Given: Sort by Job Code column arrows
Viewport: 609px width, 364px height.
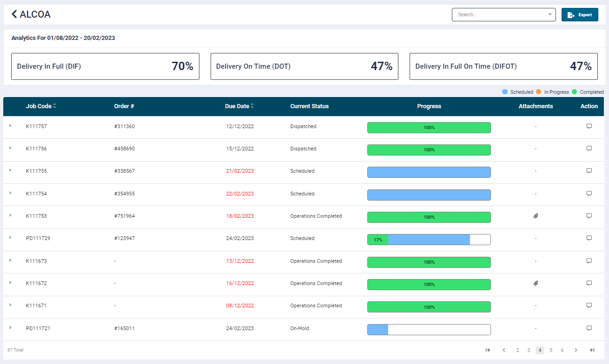Looking at the screenshot, I should click(x=54, y=106).
